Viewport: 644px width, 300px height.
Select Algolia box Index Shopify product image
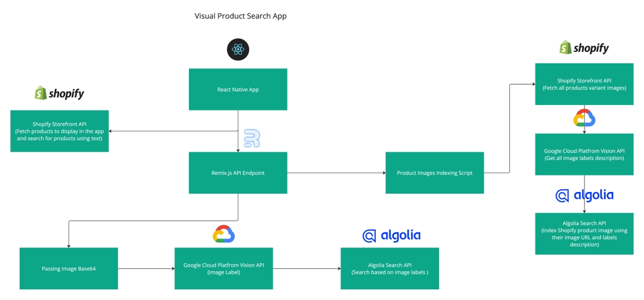(x=584, y=234)
